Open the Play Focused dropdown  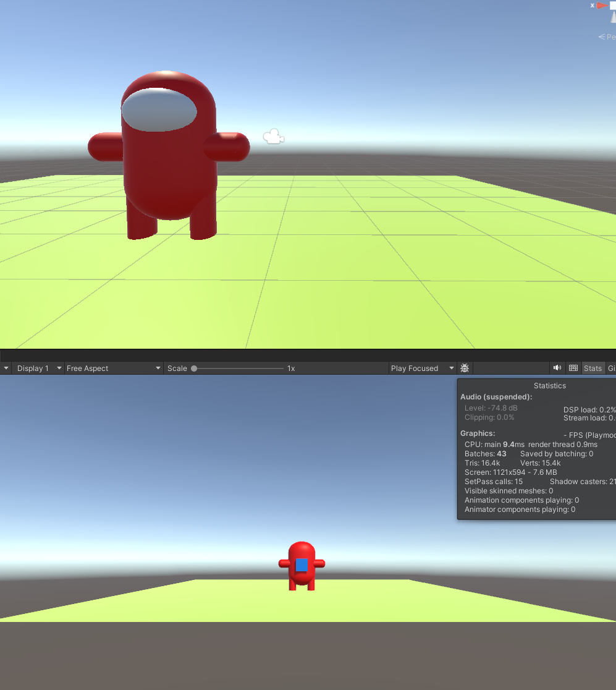(422, 368)
